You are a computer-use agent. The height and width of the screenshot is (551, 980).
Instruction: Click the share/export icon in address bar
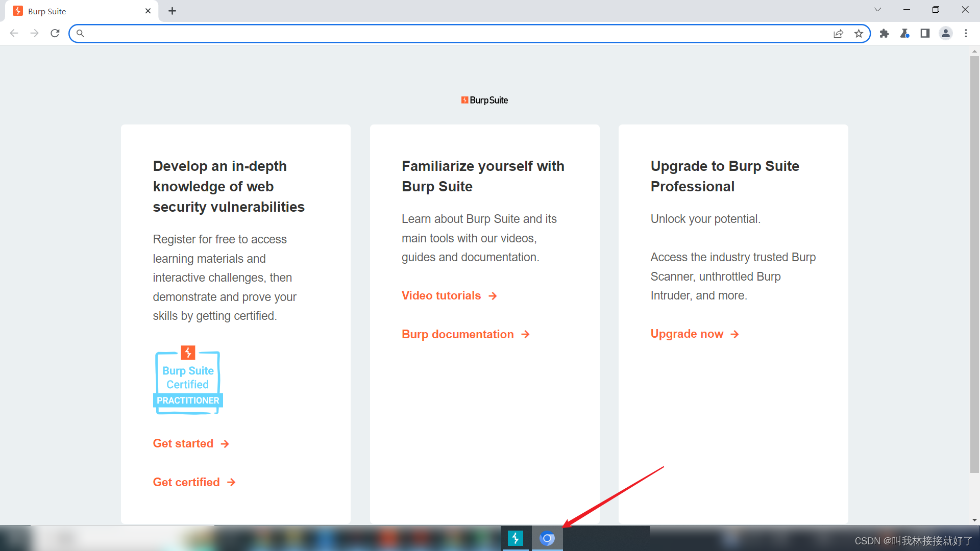point(839,33)
